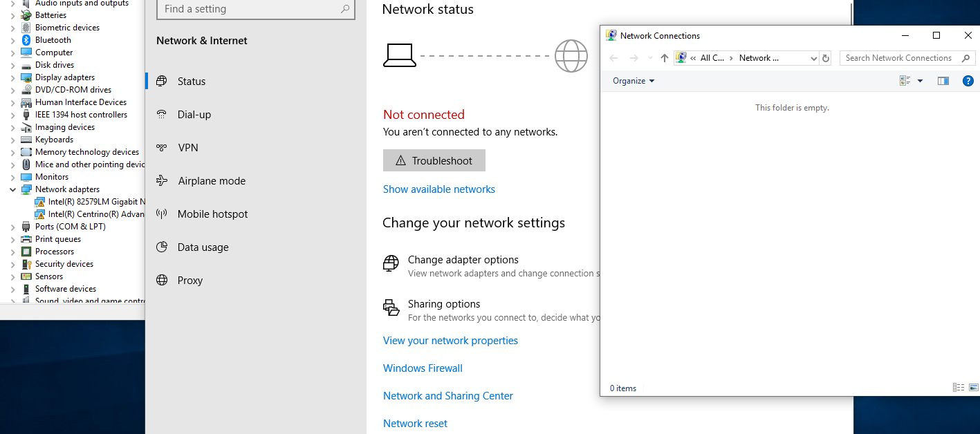This screenshot has height=434, width=980.
Task: Select Software devices in Device Manager
Action: pos(66,289)
